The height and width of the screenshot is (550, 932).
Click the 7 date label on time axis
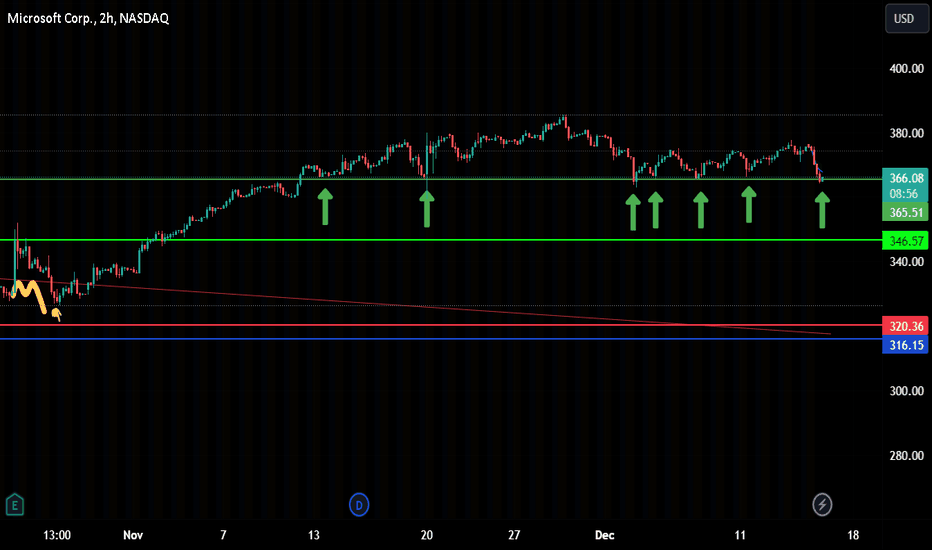pos(223,535)
